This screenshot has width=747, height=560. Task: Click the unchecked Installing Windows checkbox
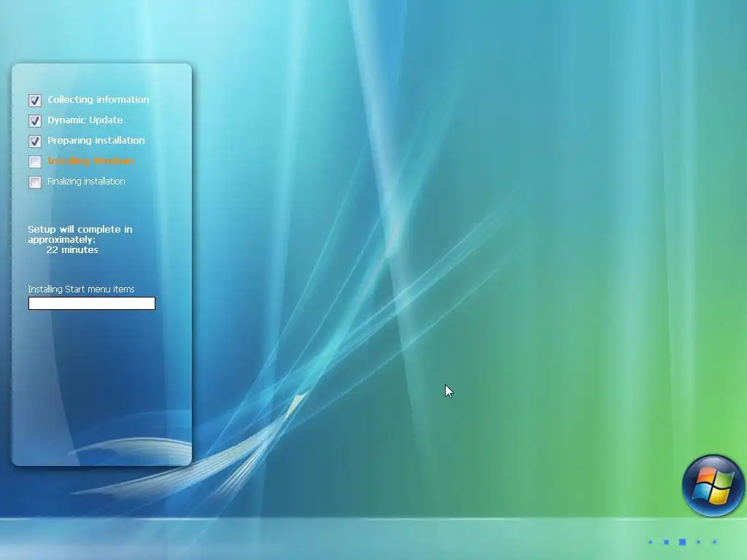pyautogui.click(x=35, y=161)
